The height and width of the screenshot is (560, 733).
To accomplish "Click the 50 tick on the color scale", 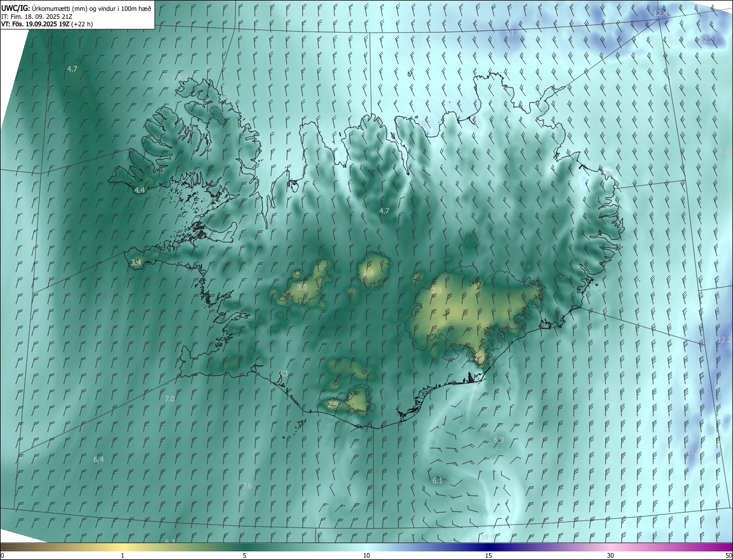I will pyautogui.click(x=728, y=556).
